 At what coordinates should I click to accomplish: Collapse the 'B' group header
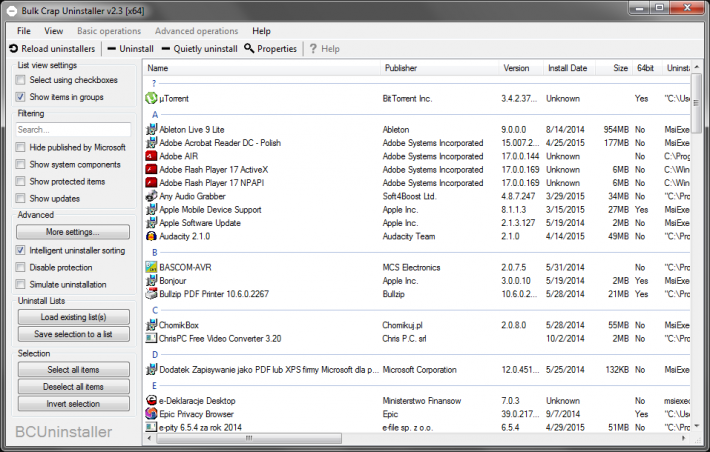click(x=155, y=252)
